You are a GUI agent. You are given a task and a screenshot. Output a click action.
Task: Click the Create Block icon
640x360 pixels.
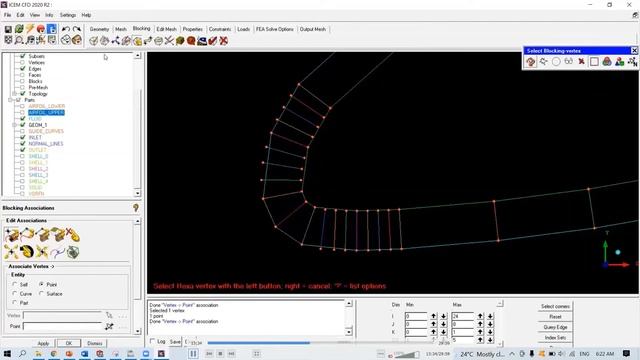pyautogui.click(x=93, y=41)
